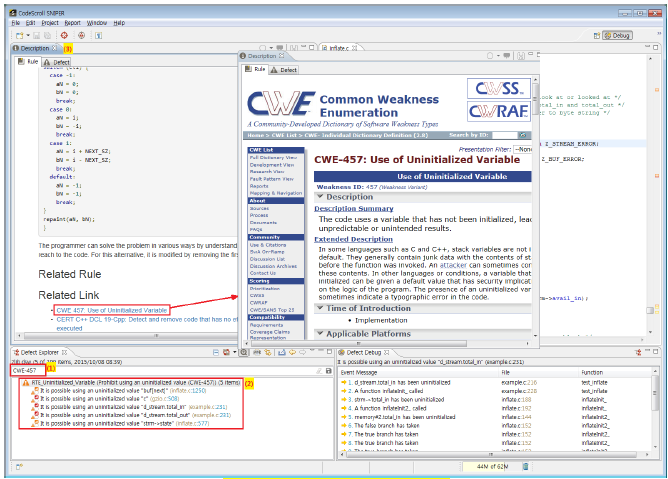
Task: Click the yellow back arrow in Defect Explorer
Action: pos(292,352)
